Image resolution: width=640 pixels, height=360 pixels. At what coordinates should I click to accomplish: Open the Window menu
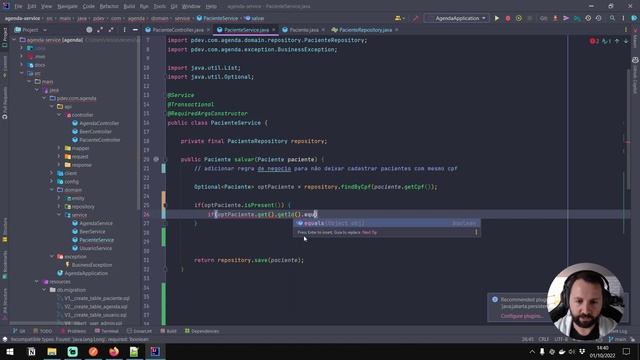191,6
